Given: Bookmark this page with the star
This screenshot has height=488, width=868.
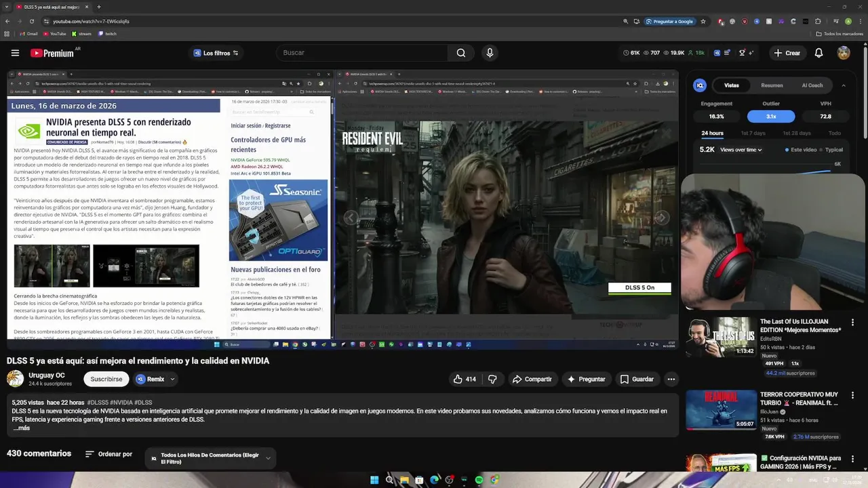Looking at the screenshot, I should [703, 21].
